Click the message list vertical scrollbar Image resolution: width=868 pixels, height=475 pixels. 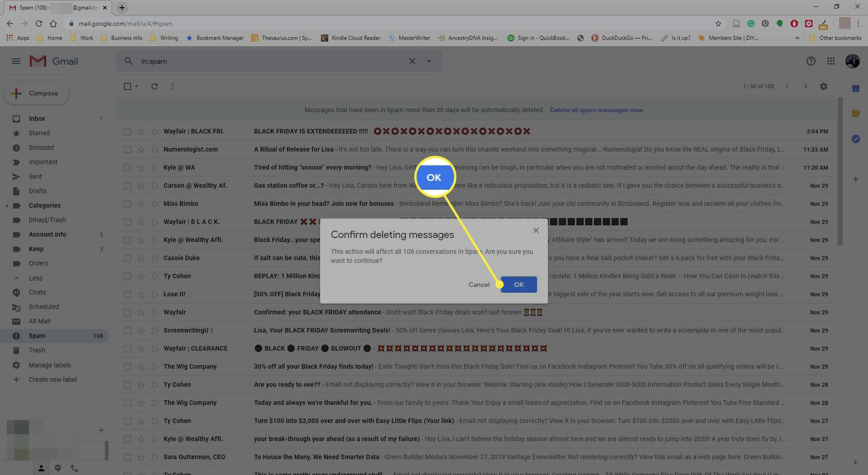(840, 172)
